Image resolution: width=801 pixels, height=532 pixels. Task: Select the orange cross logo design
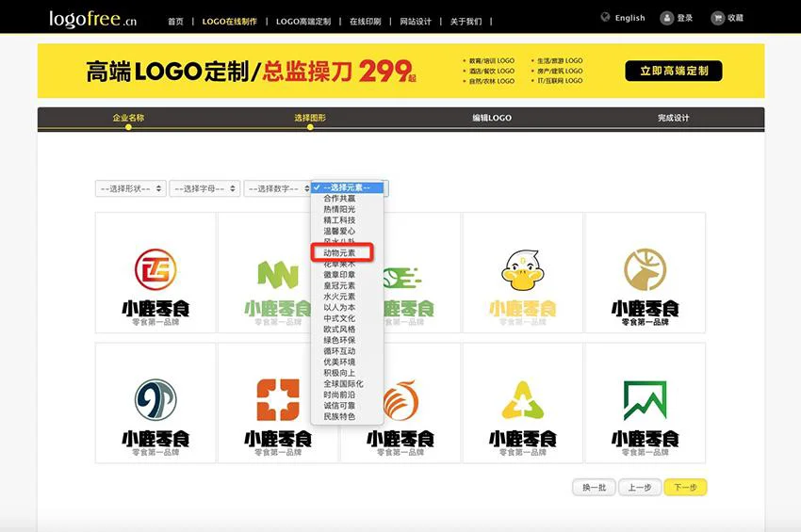pyautogui.click(x=278, y=403)
